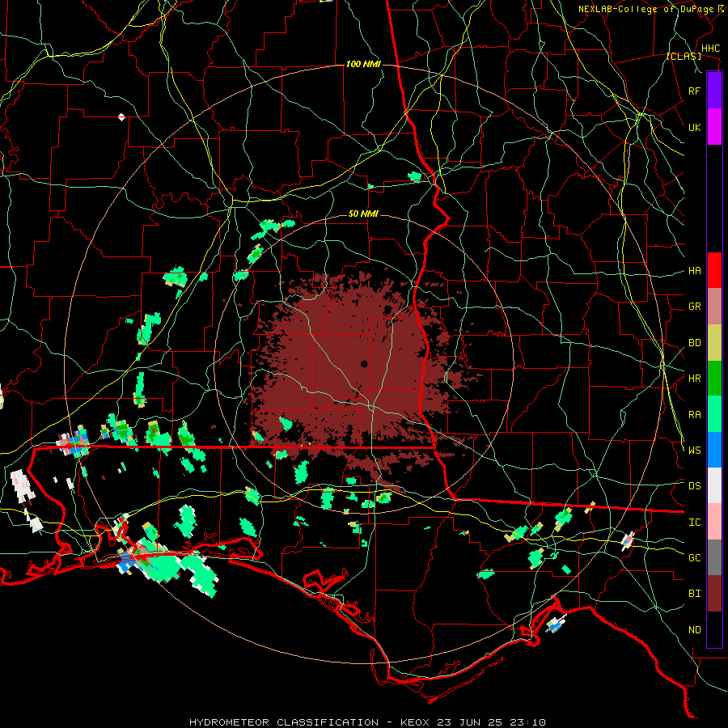This screenshot has height=728, width=728.
Task: Click the magenta UK legend color swatch
Action: (714, 127)
